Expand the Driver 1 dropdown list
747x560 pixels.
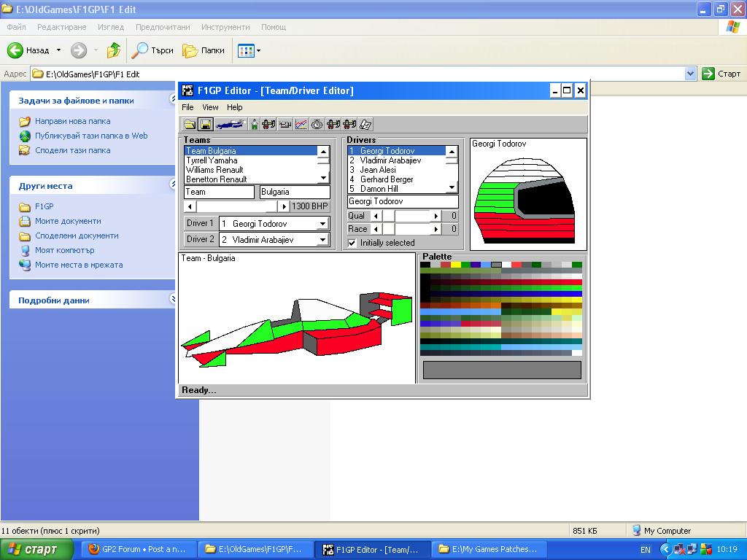click(322, 224)
